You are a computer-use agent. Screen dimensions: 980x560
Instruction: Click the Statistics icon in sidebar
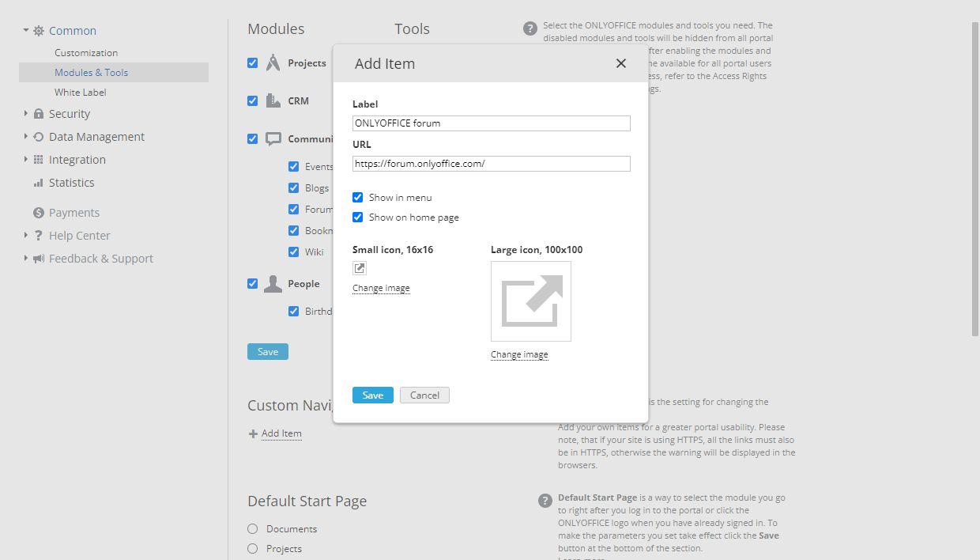(40, 183)
